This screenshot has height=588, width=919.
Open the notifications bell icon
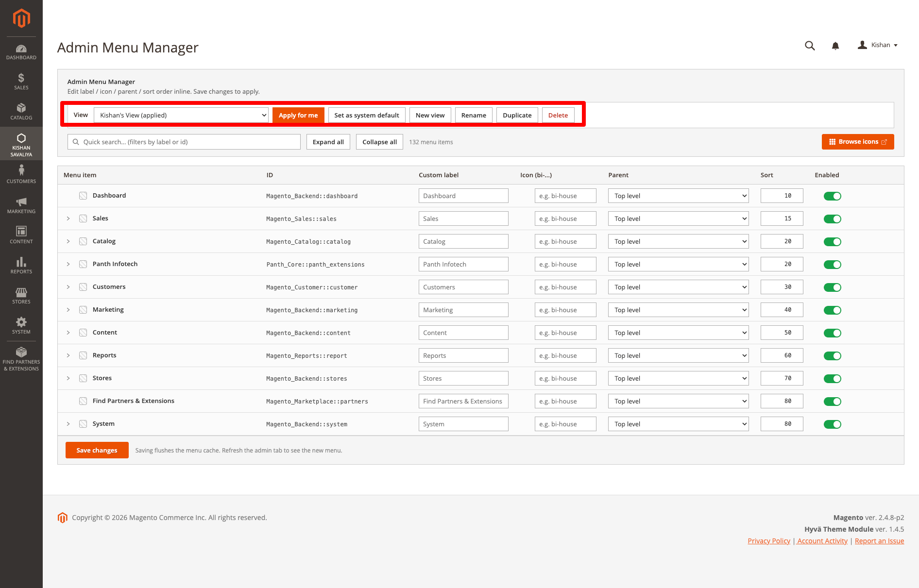[x=835, y=46]
